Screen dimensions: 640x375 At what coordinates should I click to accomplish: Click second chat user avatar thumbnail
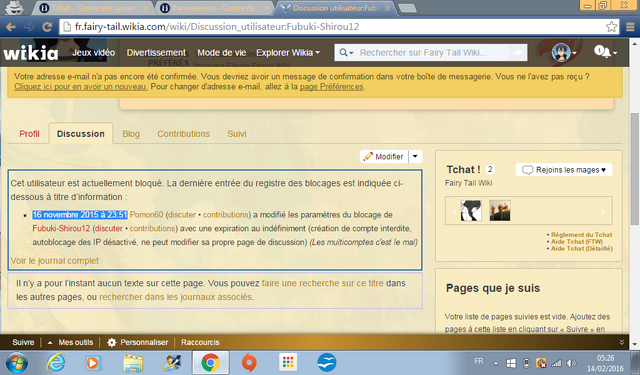[x=500, y=211]
